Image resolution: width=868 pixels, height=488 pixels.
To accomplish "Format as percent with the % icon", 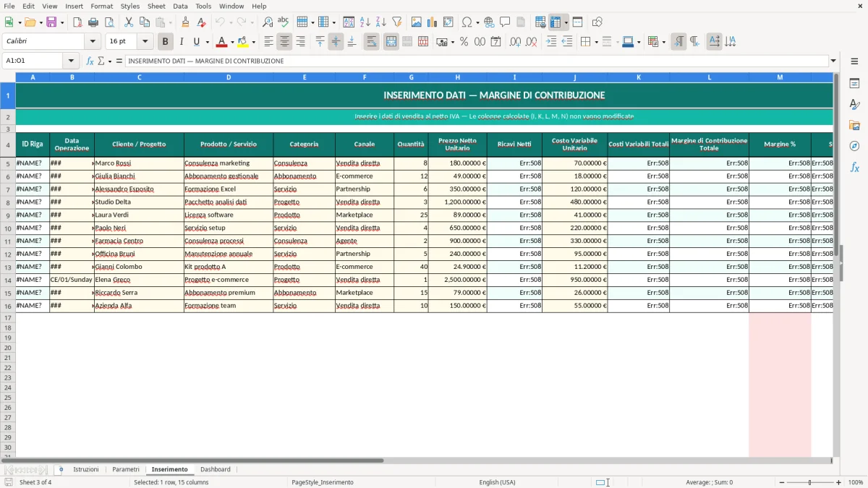I will coord(464,41).
